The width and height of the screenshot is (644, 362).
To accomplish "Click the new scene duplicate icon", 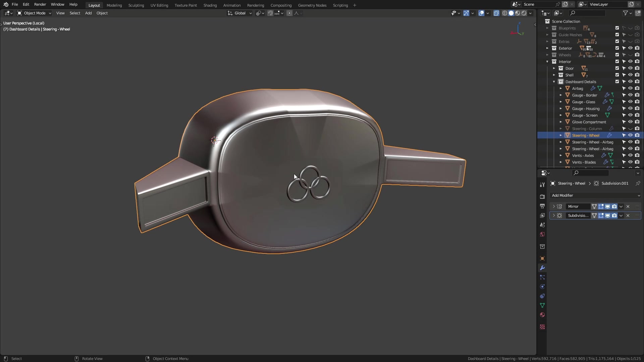I will (x=565, y=4).
